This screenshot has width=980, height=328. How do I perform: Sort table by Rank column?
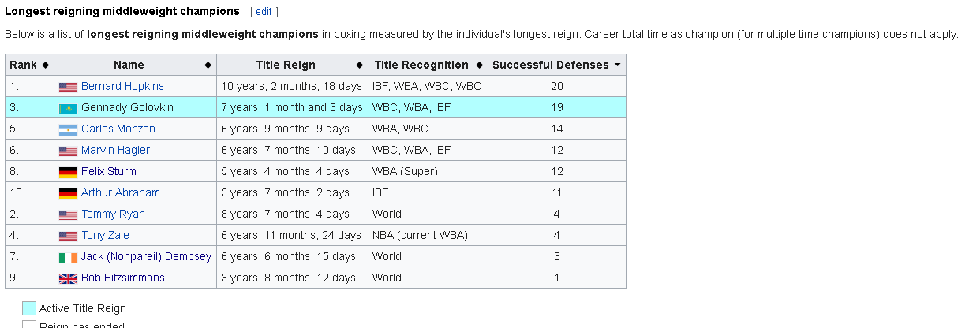(x=29, y=65)
